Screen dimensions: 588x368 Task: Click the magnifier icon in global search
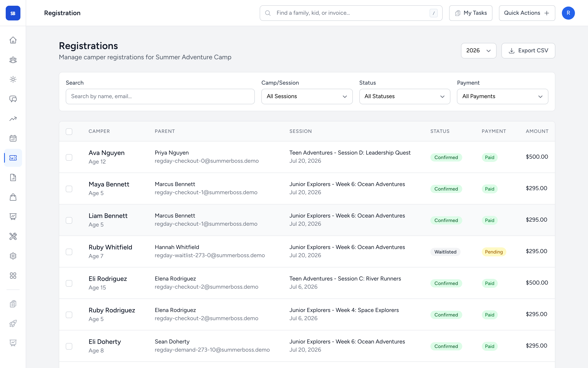268,13
